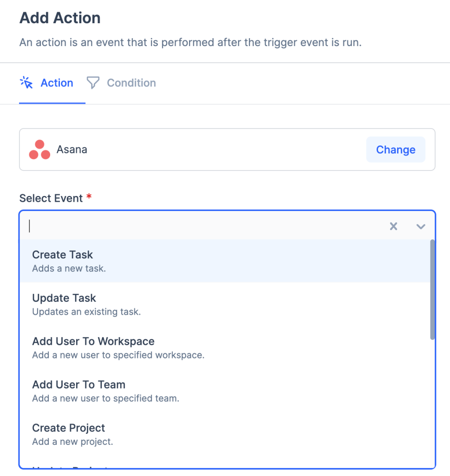Choose the Create Project event
This screenshot has width=450, height=476.
click(69, 428)
